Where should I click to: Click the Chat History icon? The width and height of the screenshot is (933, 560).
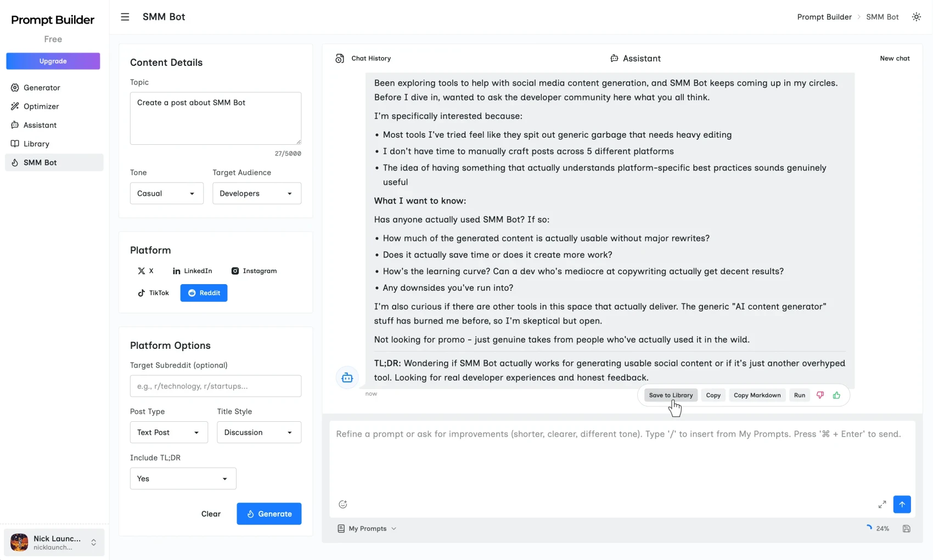340,58
